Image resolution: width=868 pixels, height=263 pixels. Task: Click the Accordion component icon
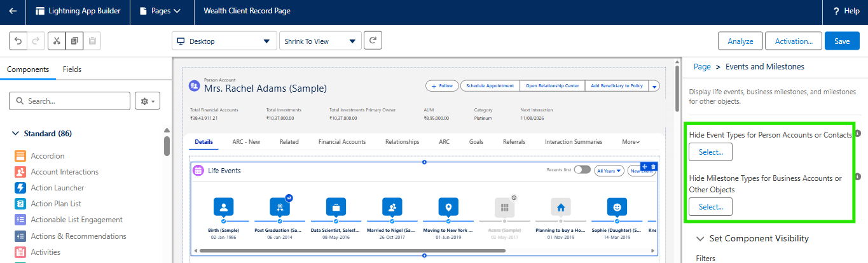20,156
